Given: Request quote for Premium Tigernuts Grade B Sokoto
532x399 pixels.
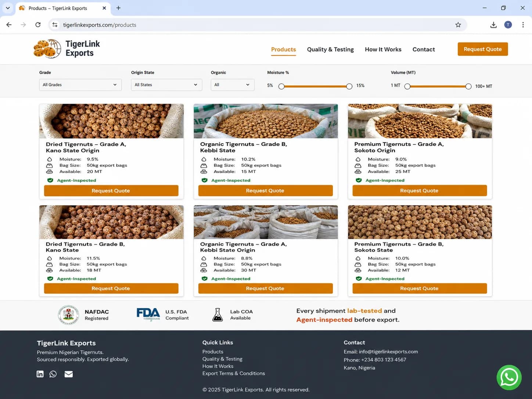Looking at the screenshot, I should pyautogui.click(x=420, y=288).
